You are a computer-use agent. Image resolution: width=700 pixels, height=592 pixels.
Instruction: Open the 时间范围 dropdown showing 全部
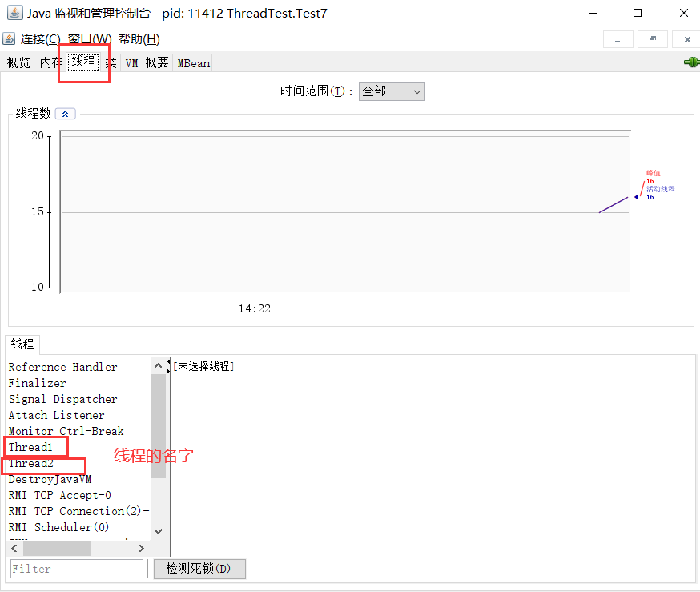pos(392,91)
